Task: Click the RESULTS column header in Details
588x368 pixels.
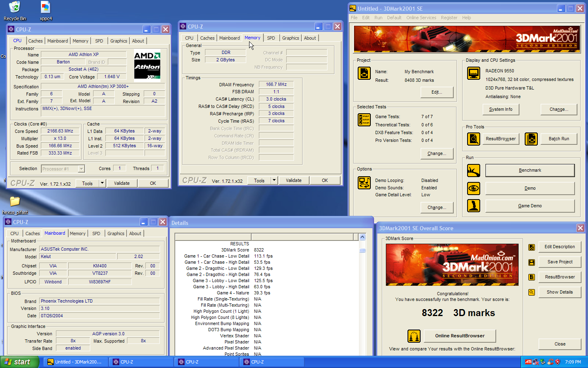Action: pyautogui.click(x=240, y=244)
